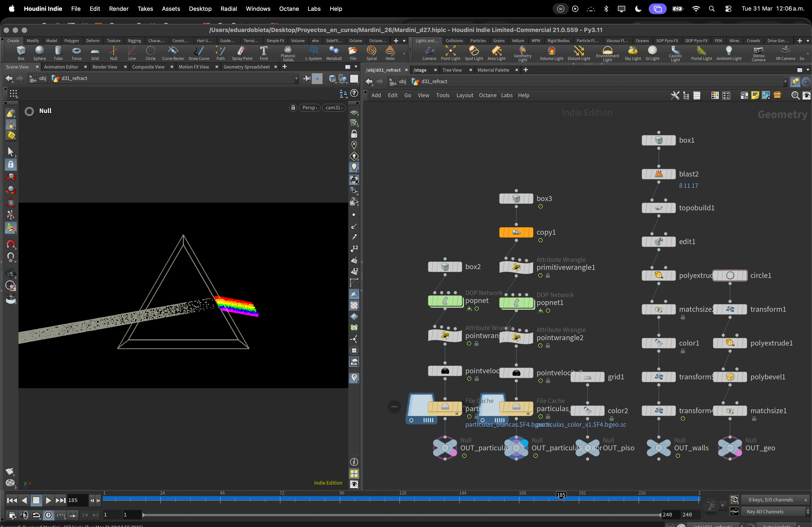Select the copy1 node
812x527 pixels.
click(x=516, y=232)
